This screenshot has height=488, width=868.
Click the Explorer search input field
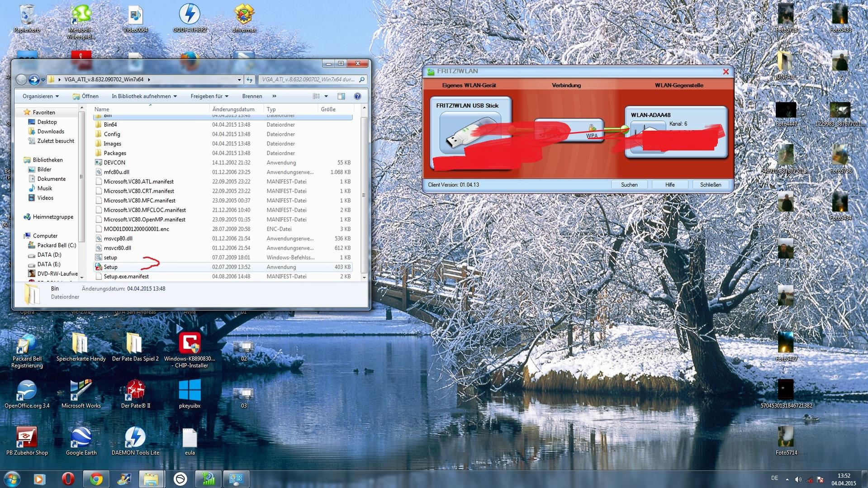point(312,80)
